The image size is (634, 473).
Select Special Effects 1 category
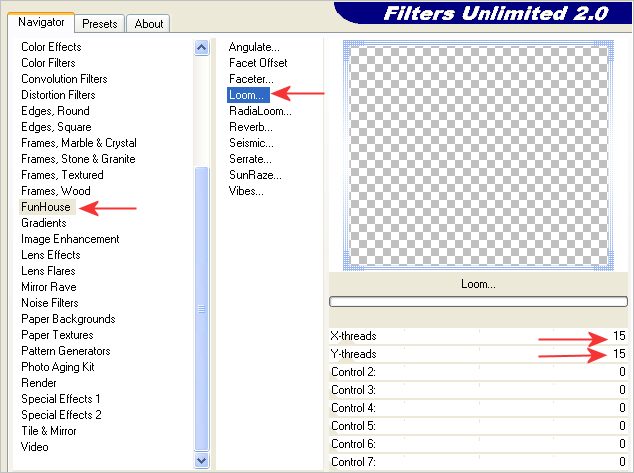(x=61, y=399)
